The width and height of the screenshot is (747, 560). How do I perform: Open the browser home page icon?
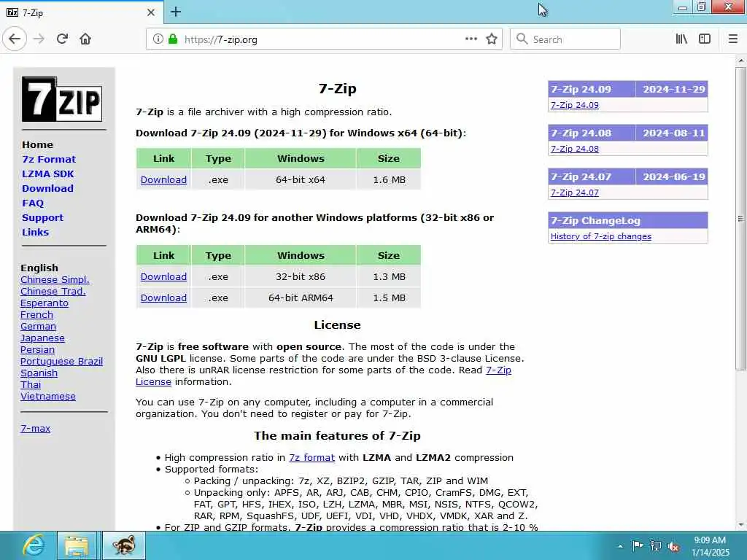[85, 39]
